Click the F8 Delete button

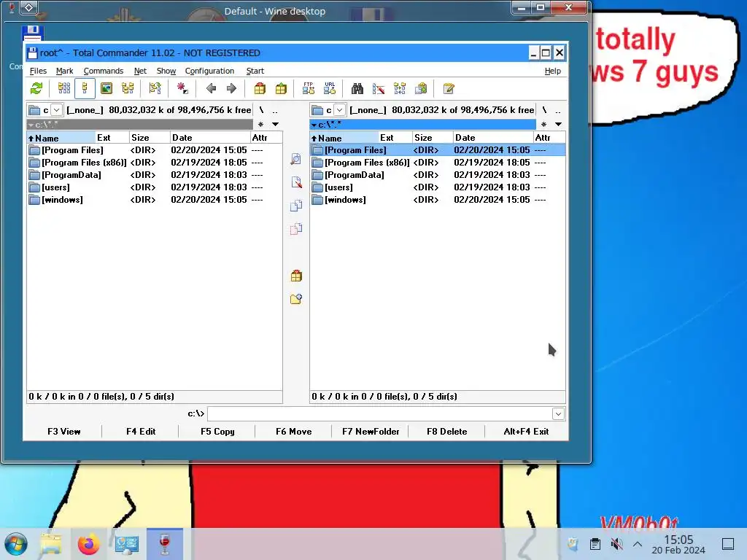[x=447, y=432]
